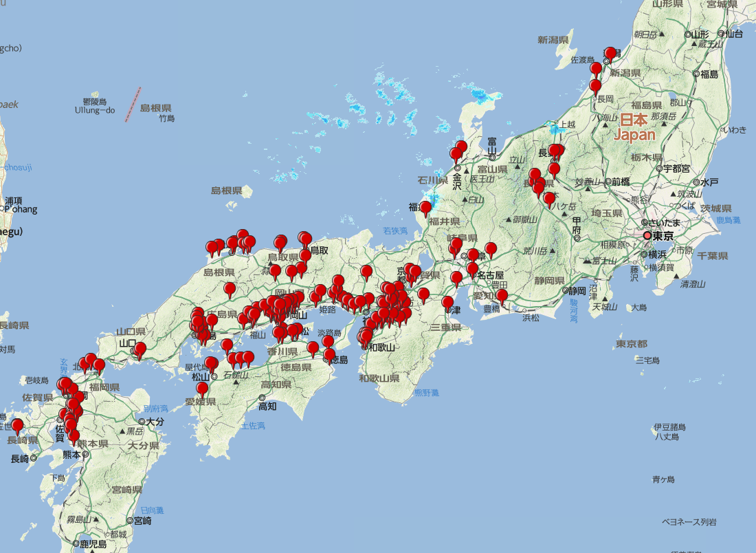Select the 前橋 city label
756x553 pixels.
click(621, 182)
